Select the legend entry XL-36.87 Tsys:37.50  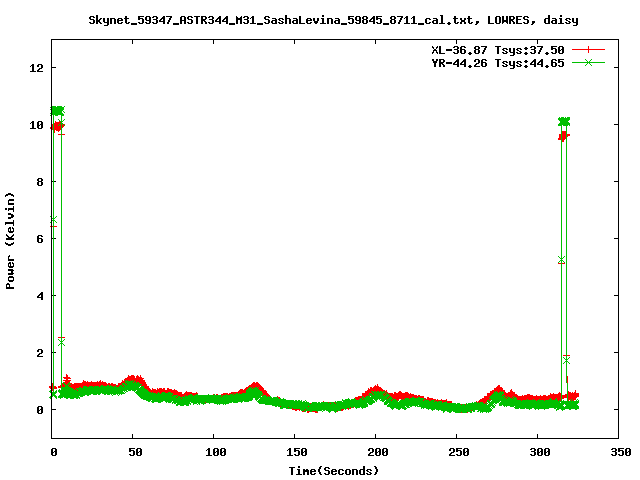(x=498, y=50)
